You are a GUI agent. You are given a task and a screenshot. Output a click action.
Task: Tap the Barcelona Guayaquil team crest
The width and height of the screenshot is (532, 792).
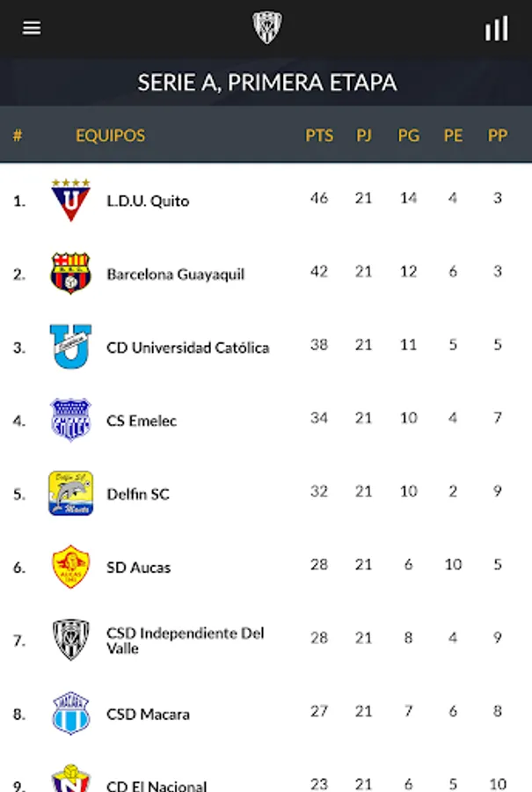tap(70, 273)
